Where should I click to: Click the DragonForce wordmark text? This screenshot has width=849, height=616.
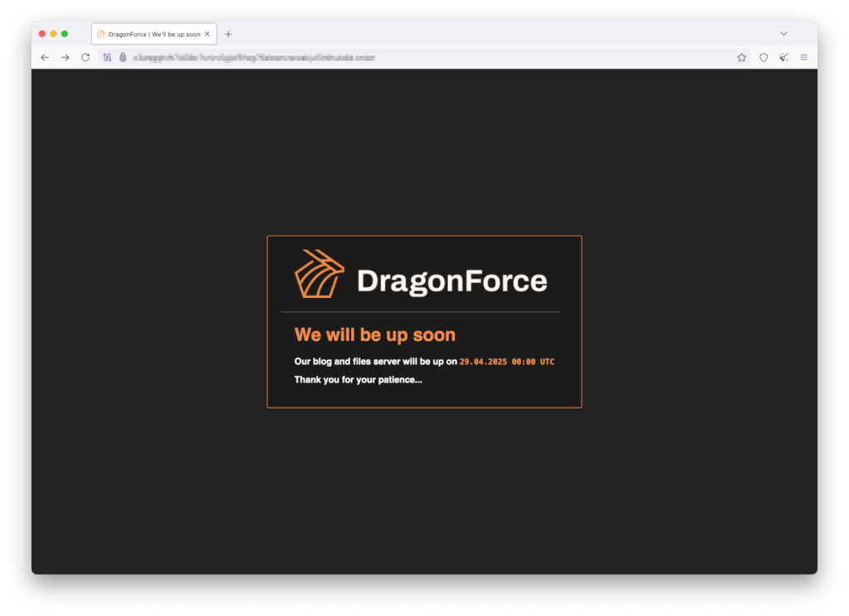coord(452,281)
